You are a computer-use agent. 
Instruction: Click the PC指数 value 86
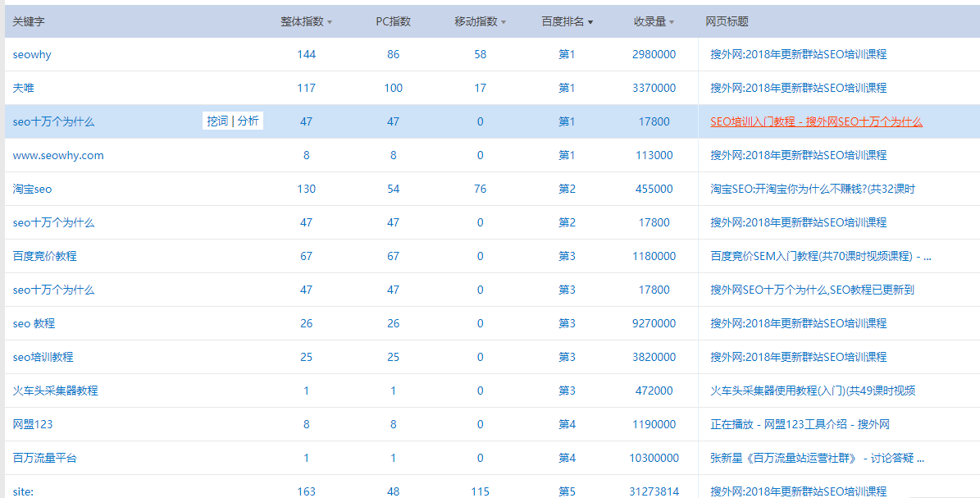(393, 54)
